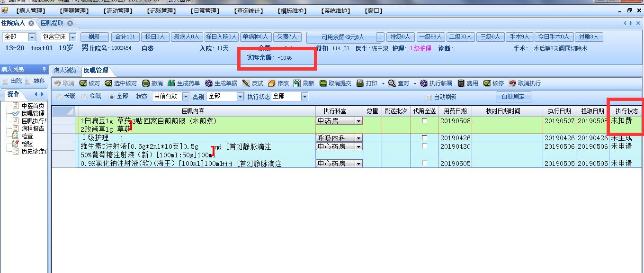
Task: Click the 费用 calculator icon
Action: [461, 83]
